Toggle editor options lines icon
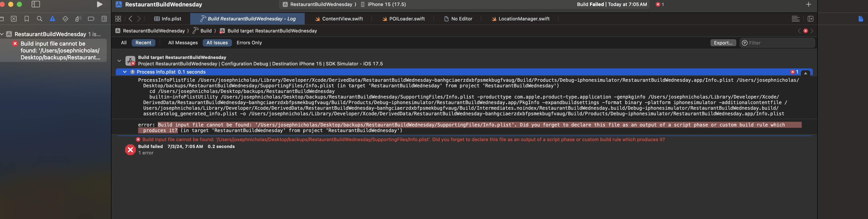Screen dimensions: 868x219 pos(795,19)
